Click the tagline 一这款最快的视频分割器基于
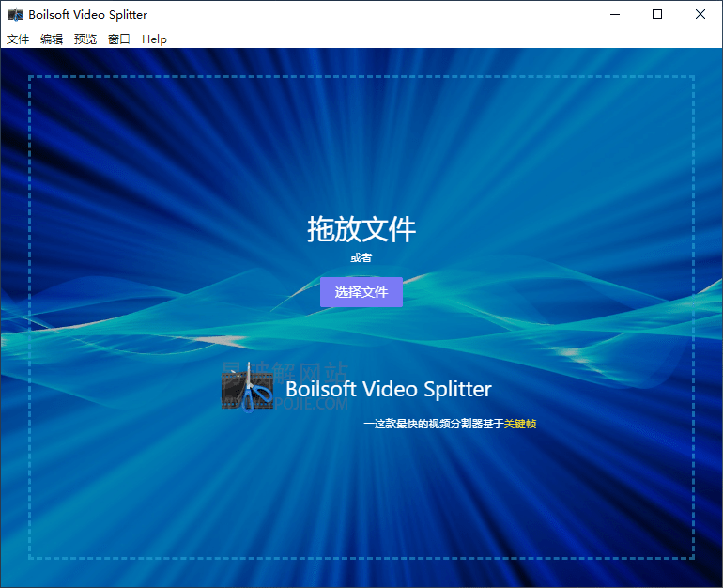Screen dimensions: 723x588 pos(433,424)
